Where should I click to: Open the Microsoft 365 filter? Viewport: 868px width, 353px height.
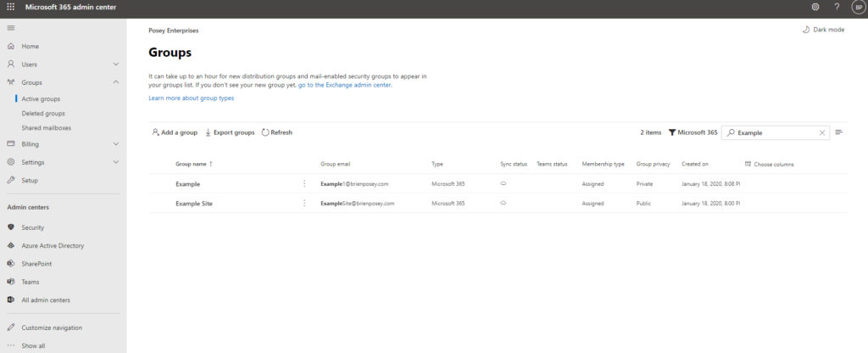pyautogui.click(x=693, y=132)
